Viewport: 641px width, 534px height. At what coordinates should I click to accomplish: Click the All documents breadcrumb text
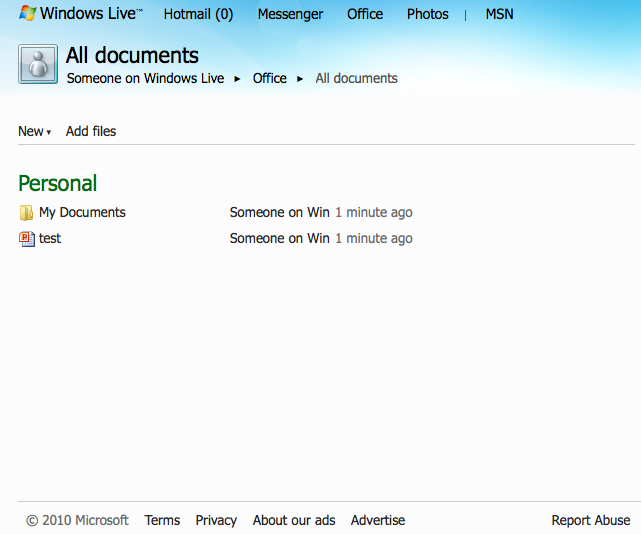[x=356, y=78]
